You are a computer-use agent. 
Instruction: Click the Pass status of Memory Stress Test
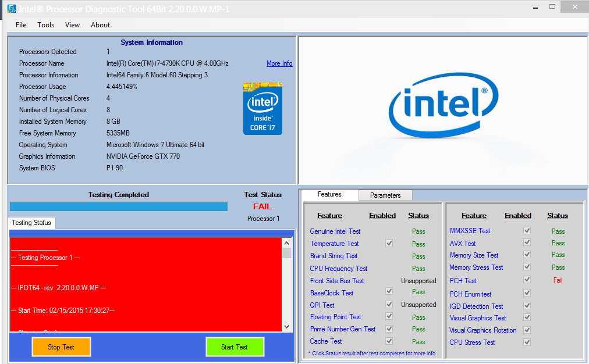click(558, 267)
